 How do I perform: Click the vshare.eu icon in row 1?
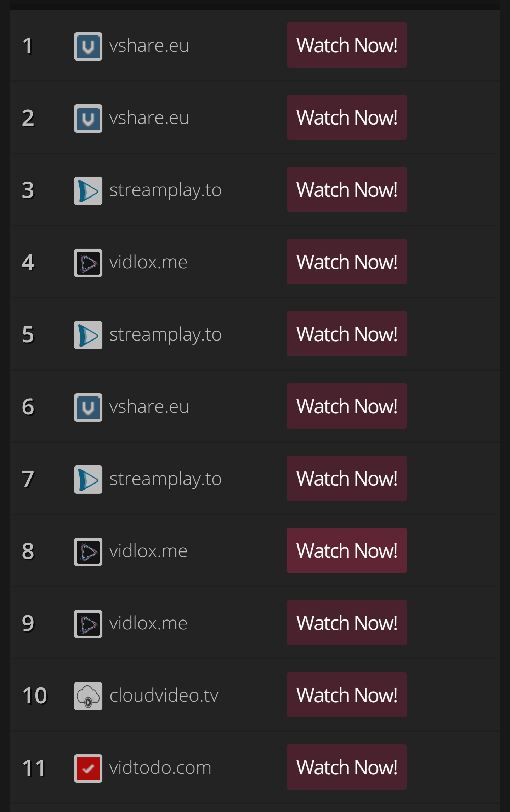click(x=88, y=46)
